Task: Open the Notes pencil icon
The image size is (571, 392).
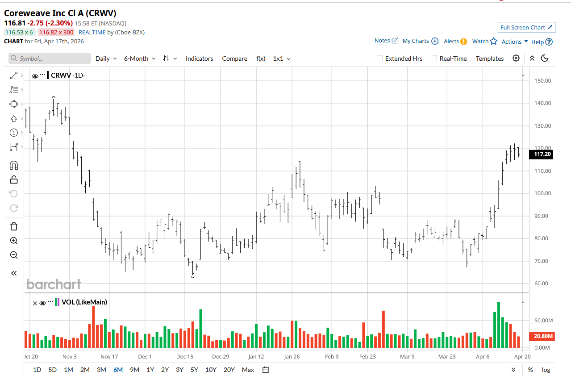Action: click(395, 41)
